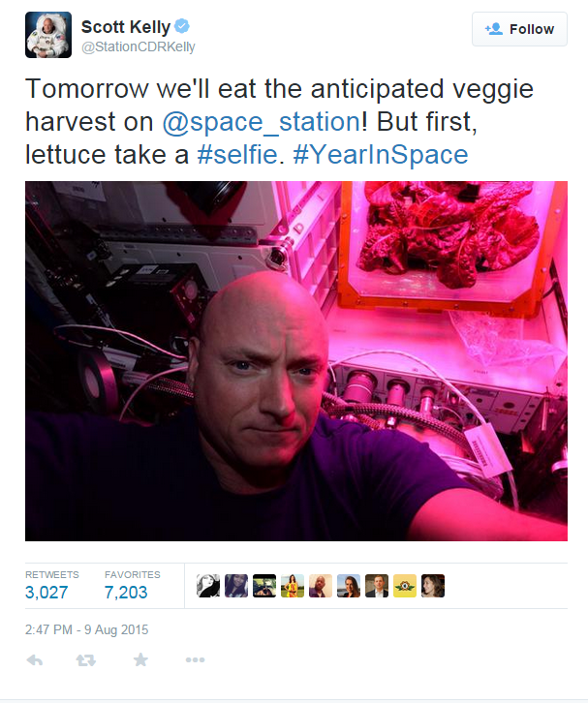Open the tweet timestamp 9 Aug 2015
Image resolution: width=588 pixels, height=703 pixels.
coord(86,629)
